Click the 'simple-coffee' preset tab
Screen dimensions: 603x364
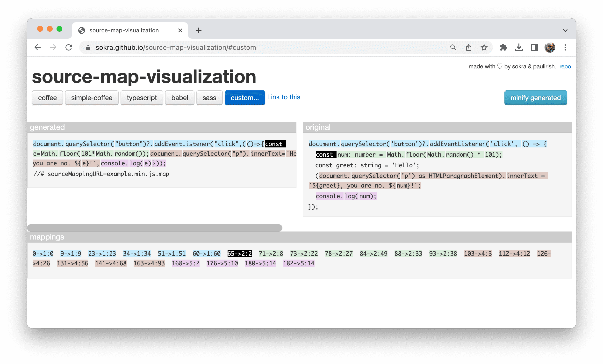click(92, 98)
